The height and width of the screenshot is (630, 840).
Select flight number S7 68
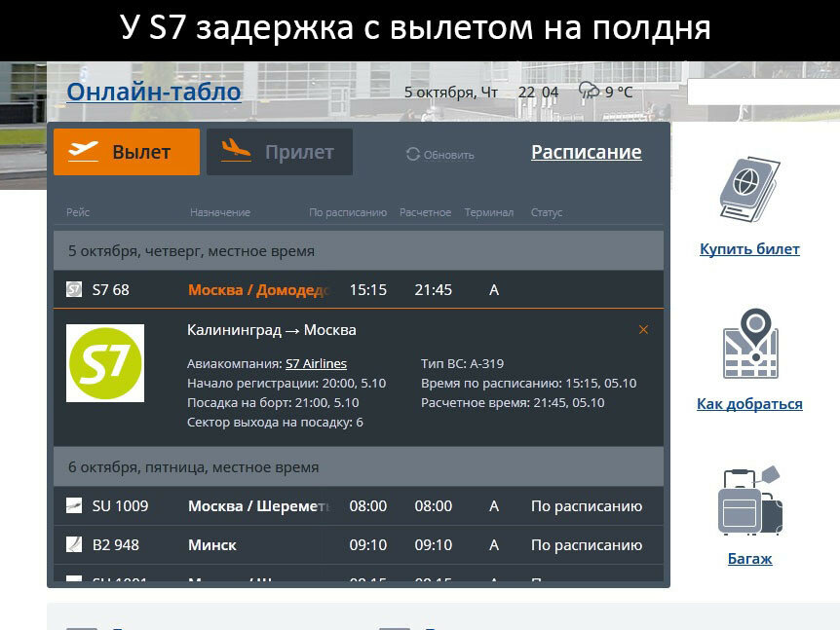click(110, 290)
